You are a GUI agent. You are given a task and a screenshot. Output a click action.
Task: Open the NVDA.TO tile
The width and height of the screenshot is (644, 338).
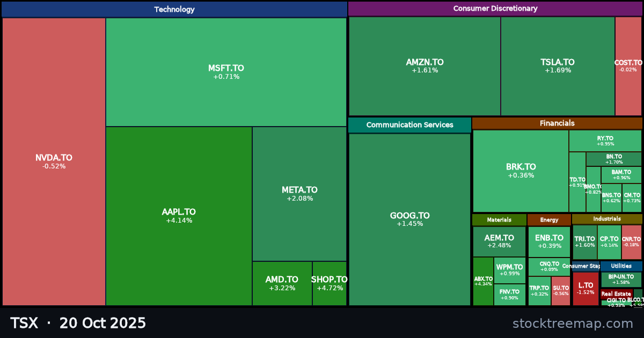pos(54,161)
